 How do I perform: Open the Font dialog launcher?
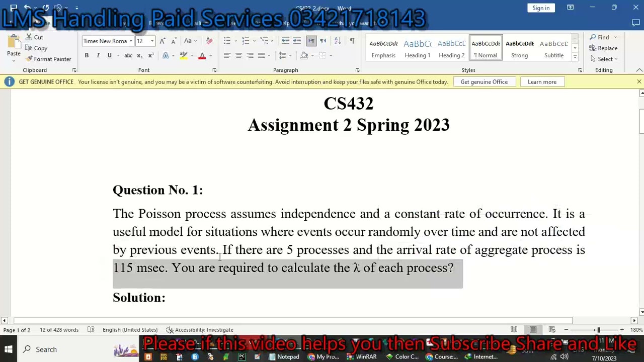[214, 70]
